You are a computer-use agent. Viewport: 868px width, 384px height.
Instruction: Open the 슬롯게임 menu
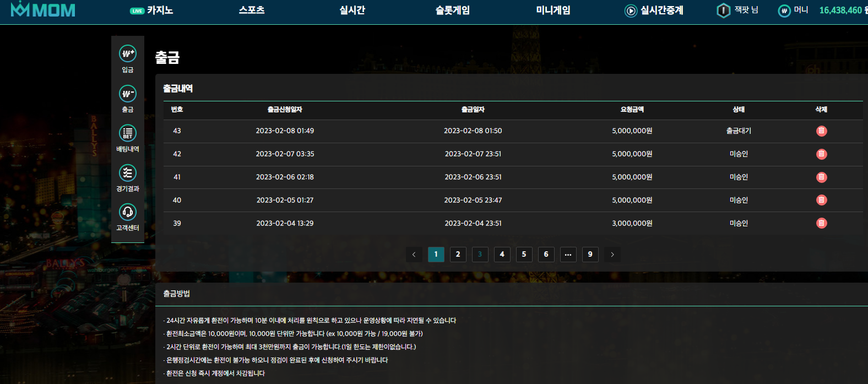(x=452, y=10)
